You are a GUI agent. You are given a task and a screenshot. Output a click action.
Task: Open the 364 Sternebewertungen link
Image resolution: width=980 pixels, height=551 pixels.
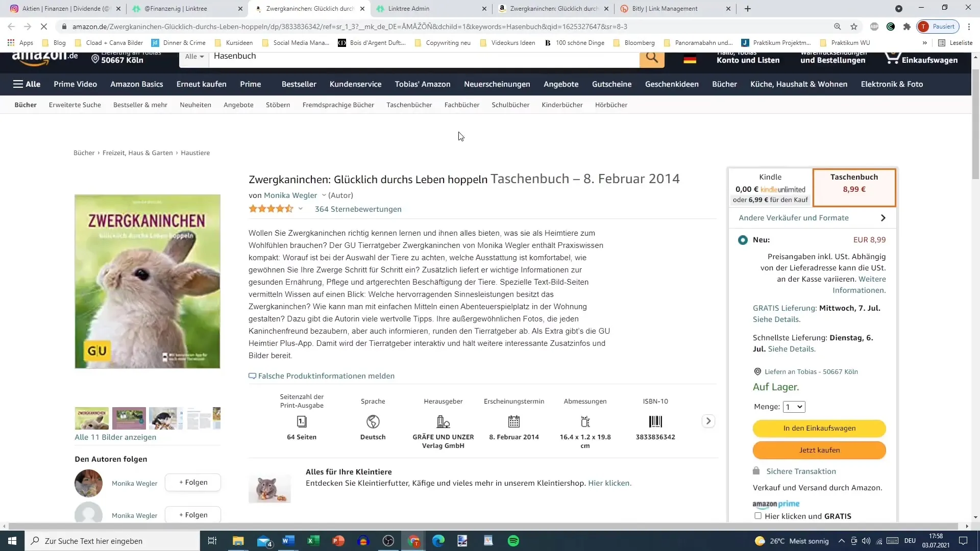tap(358, 209)
